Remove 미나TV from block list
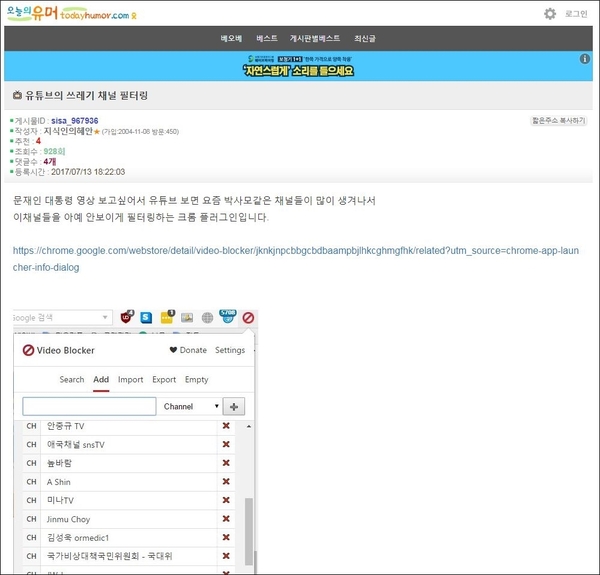 pos(226,500)
